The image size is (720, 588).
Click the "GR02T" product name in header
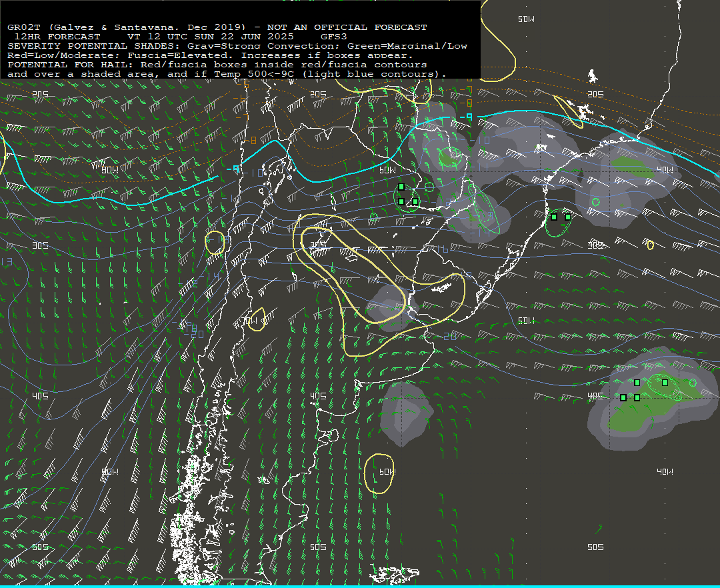point(24,27)
